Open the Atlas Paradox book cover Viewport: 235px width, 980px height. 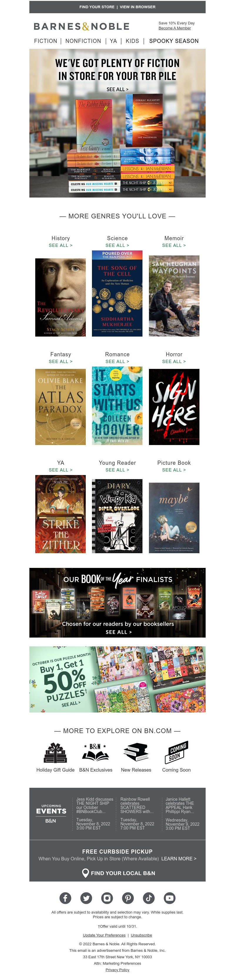[61, 407]
